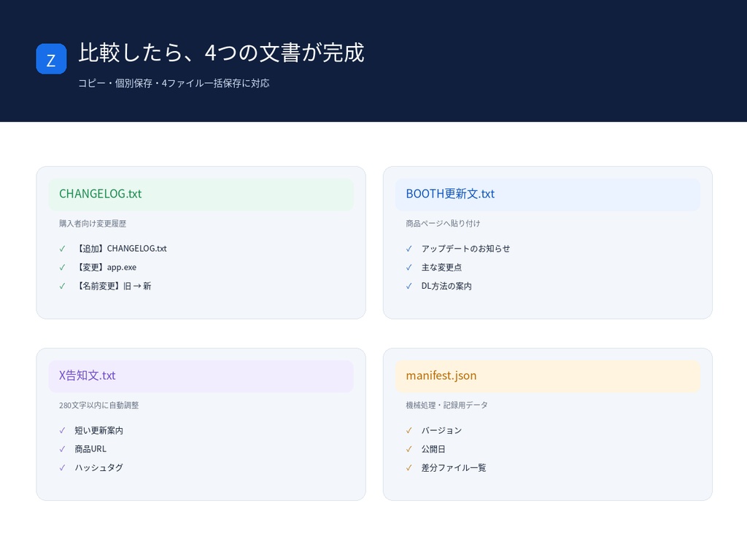Click the blue checkmark beside 主な変更点
Image resolution: width=747 pixels, height=560 pixels.
click(x=409, y=267)
